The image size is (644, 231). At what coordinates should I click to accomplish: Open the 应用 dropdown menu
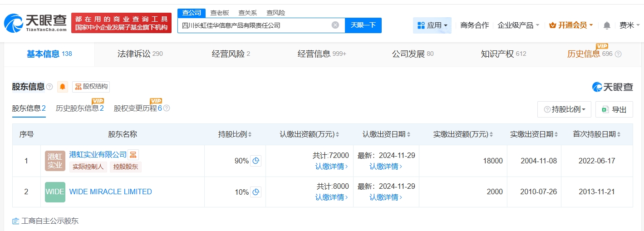click(432, 25)
